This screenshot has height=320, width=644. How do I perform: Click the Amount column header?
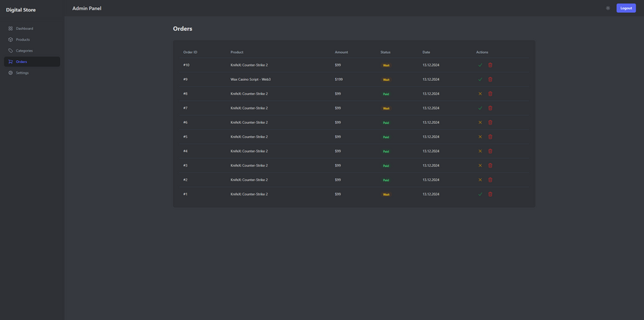(341, 52)
